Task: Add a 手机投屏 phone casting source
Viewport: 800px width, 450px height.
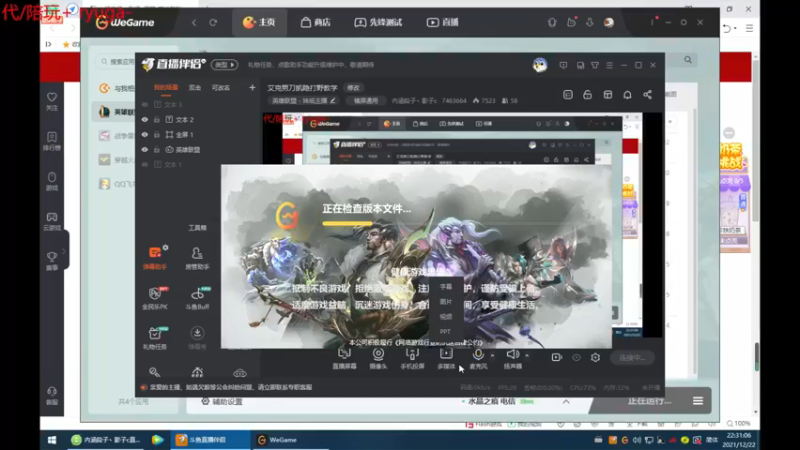Action: click(x=412, y=358)
